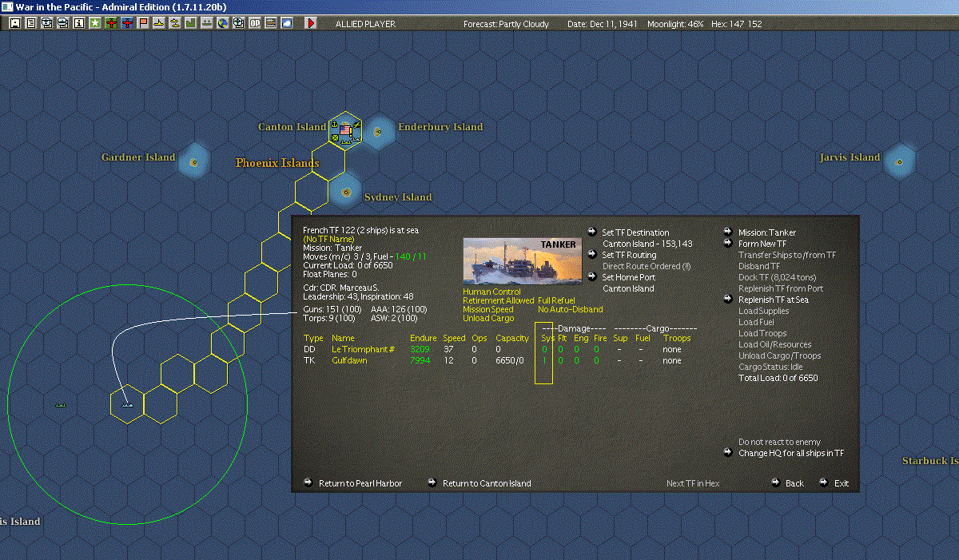The image size is (959, 560).
Task: Click Set TF Routing text
Action: (629, 255)
